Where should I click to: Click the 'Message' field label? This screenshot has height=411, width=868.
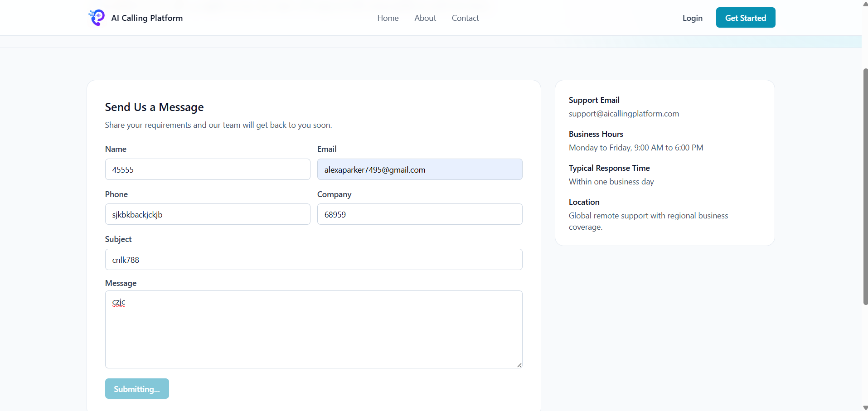point(121,283)
